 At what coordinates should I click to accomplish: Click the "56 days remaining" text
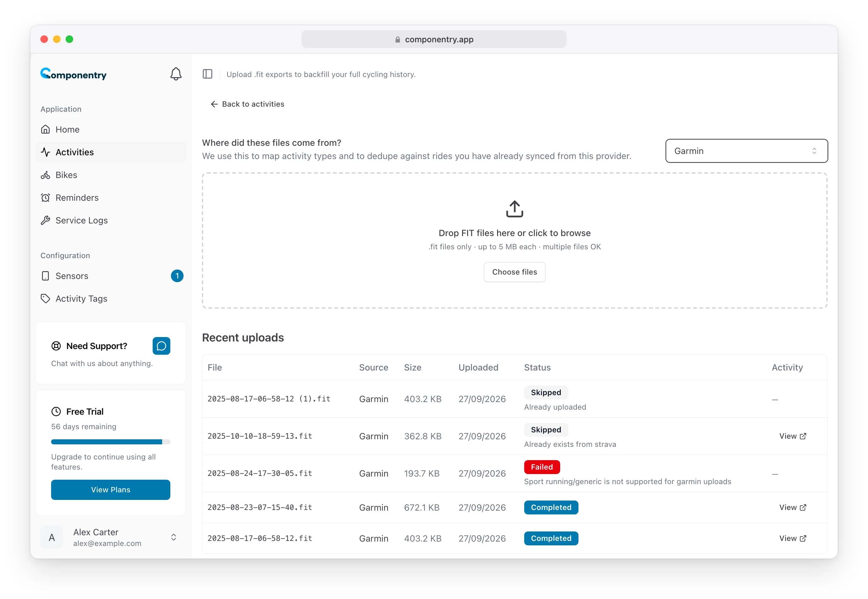[84, 426]
